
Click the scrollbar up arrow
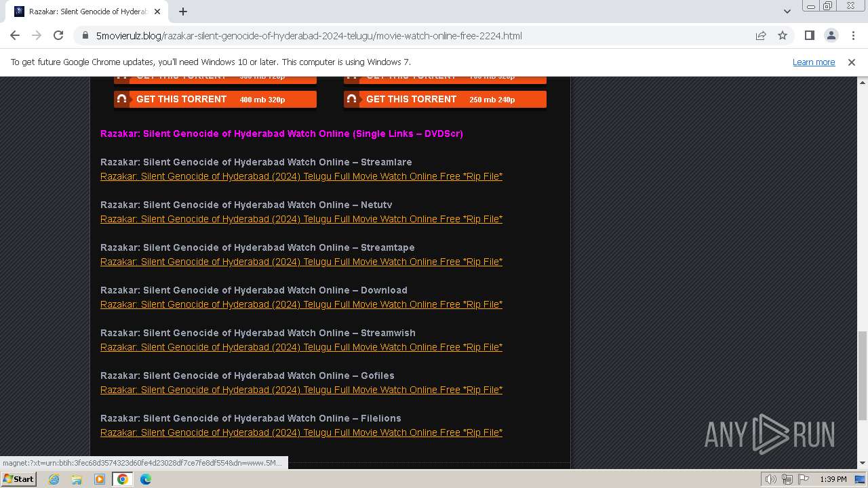(862, 81)
